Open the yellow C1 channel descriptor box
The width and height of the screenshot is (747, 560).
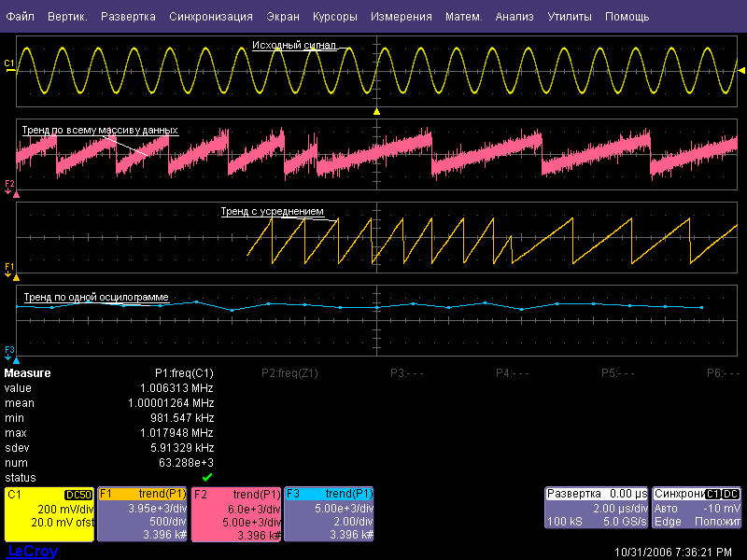(x=49, y=514)
